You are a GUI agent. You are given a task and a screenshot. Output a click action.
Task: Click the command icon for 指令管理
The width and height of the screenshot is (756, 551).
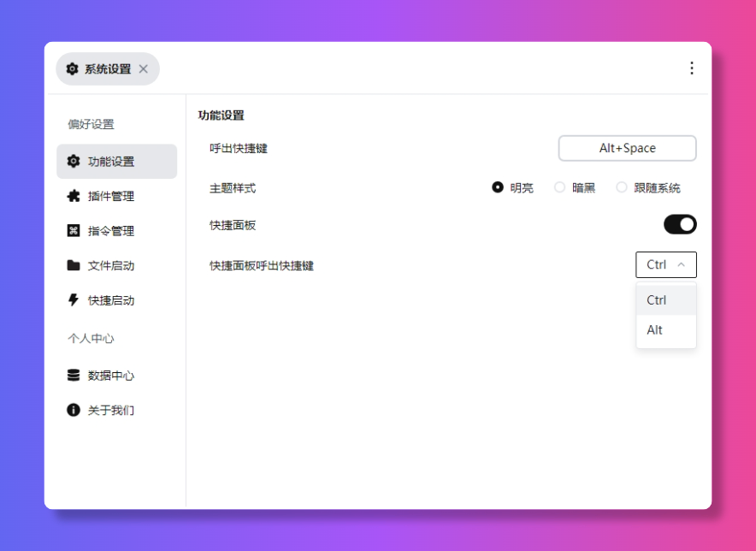[74, 231]
